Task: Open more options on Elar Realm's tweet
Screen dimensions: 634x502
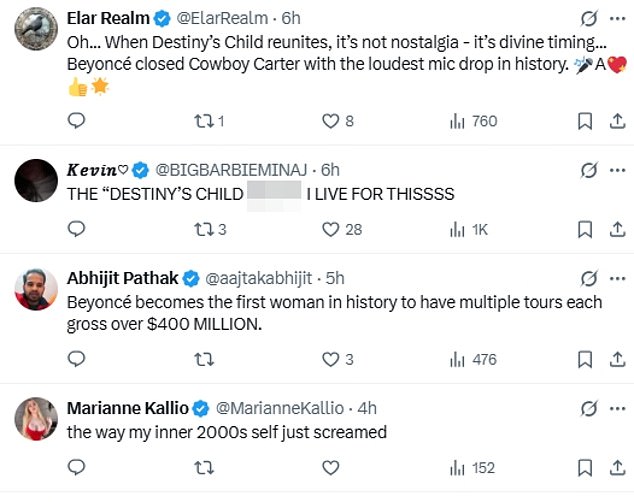Action: click(x=617, y=19)
